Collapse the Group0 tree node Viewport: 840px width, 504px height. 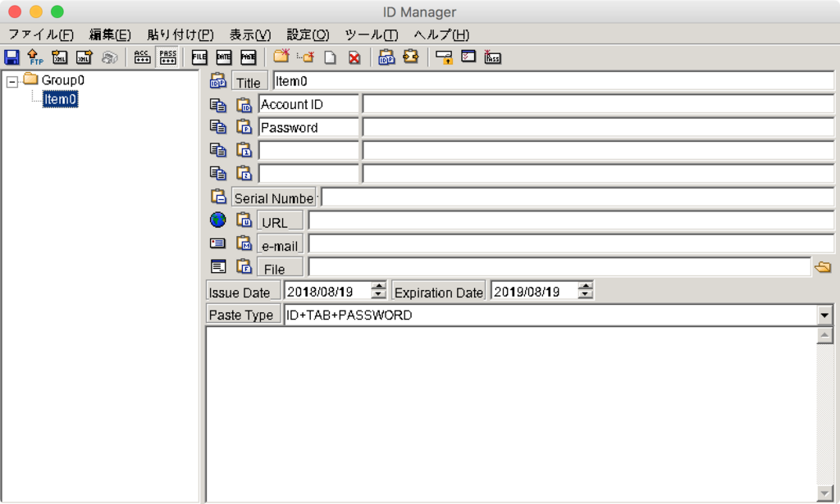(11, 82)
